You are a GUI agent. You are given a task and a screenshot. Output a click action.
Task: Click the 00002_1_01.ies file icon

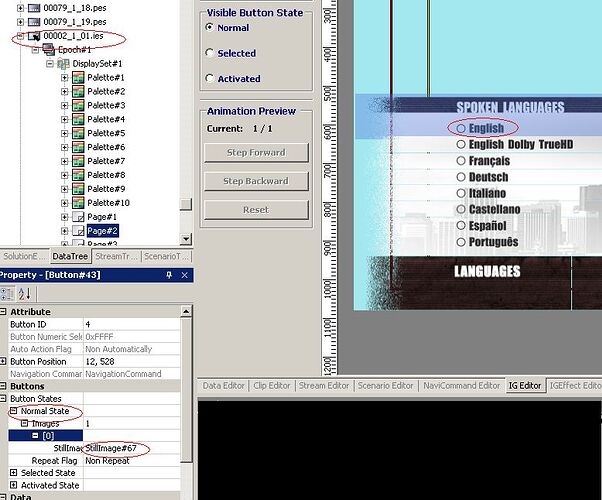[x=34, y=36]
